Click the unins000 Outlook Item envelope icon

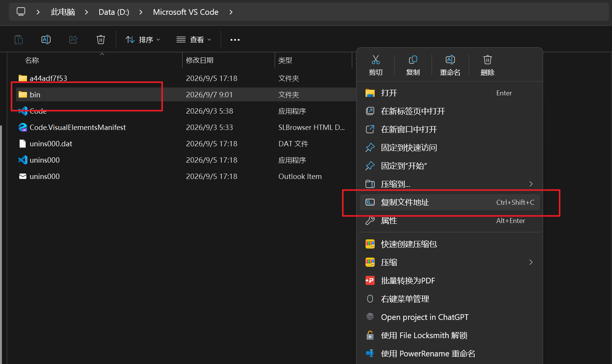[23, 176]
